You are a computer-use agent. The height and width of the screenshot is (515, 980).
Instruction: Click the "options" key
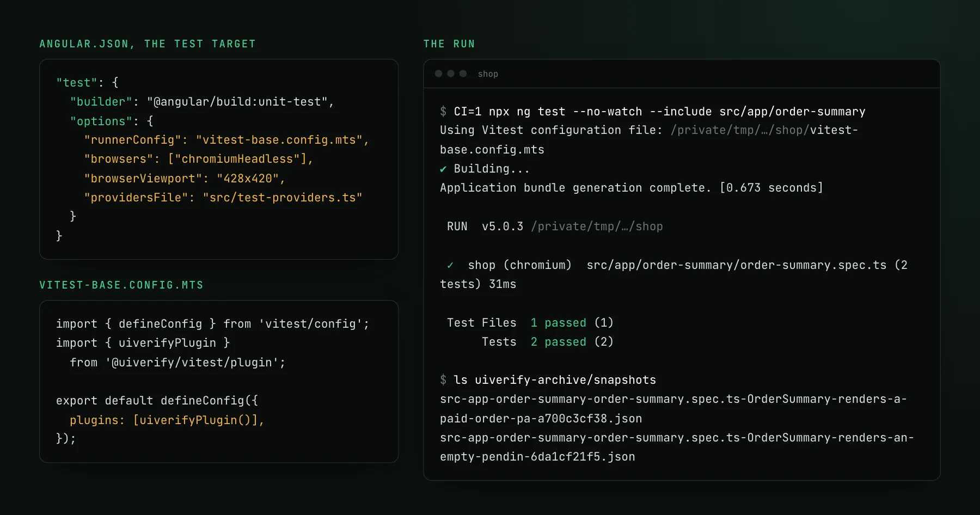pos(101,121)
